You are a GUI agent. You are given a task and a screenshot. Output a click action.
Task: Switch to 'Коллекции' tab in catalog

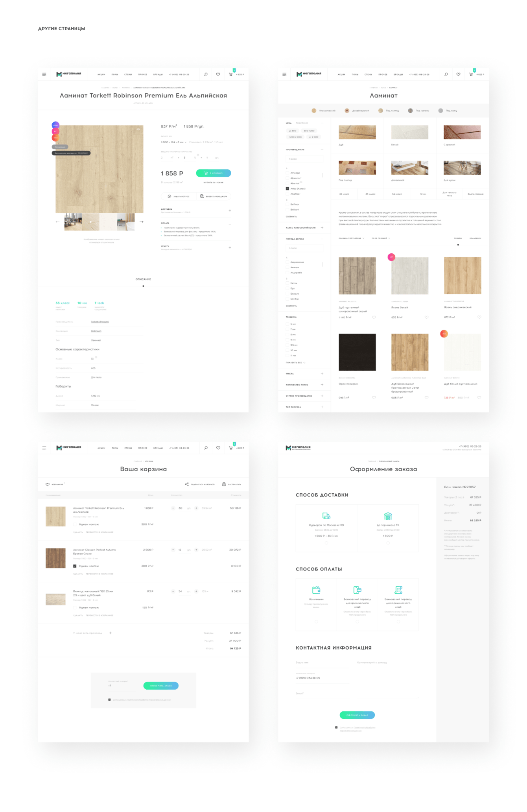[475, 238]
